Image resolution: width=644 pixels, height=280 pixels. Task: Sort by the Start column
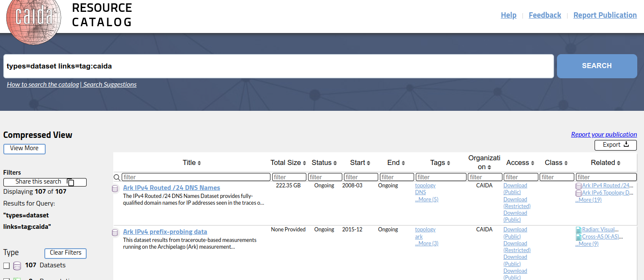pyautogui.click(x=360, y=163)
